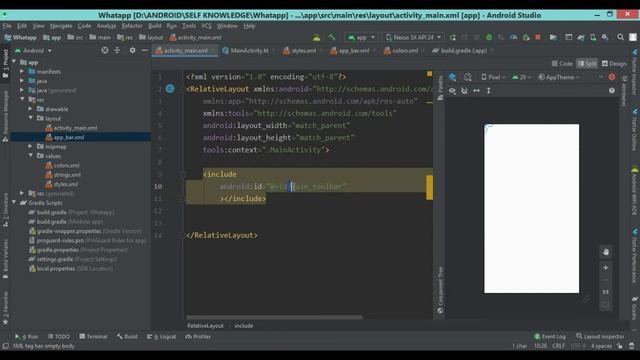Image resolution: width=640 pixels, height=360 pixels.
Task: Click the editor horizontal scrollbar
Action: (274, 317)
